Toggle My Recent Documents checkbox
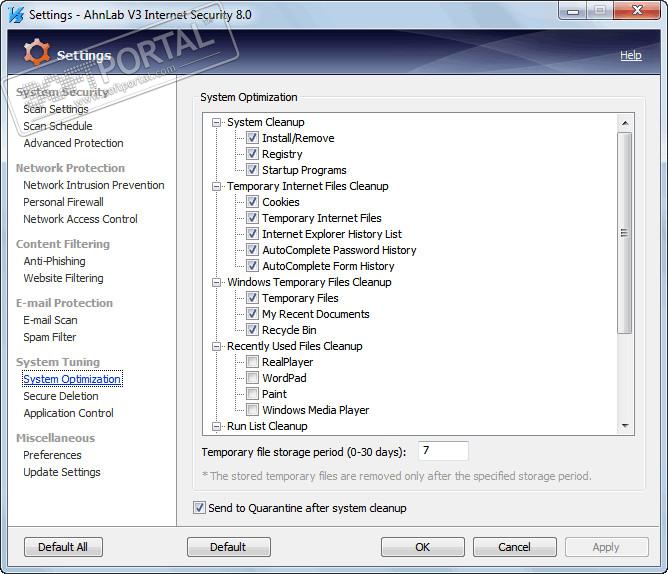668x574 pixels. 252,314
